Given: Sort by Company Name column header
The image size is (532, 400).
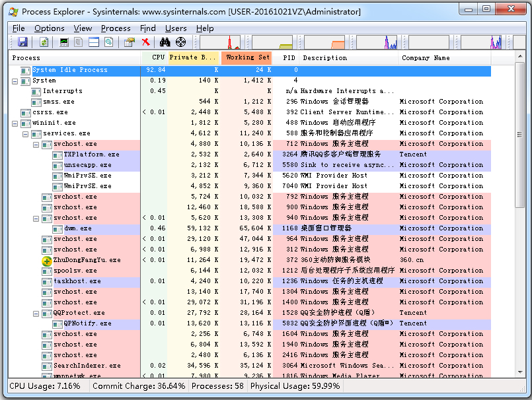Looking at the screenshot, I should [445, 57].
